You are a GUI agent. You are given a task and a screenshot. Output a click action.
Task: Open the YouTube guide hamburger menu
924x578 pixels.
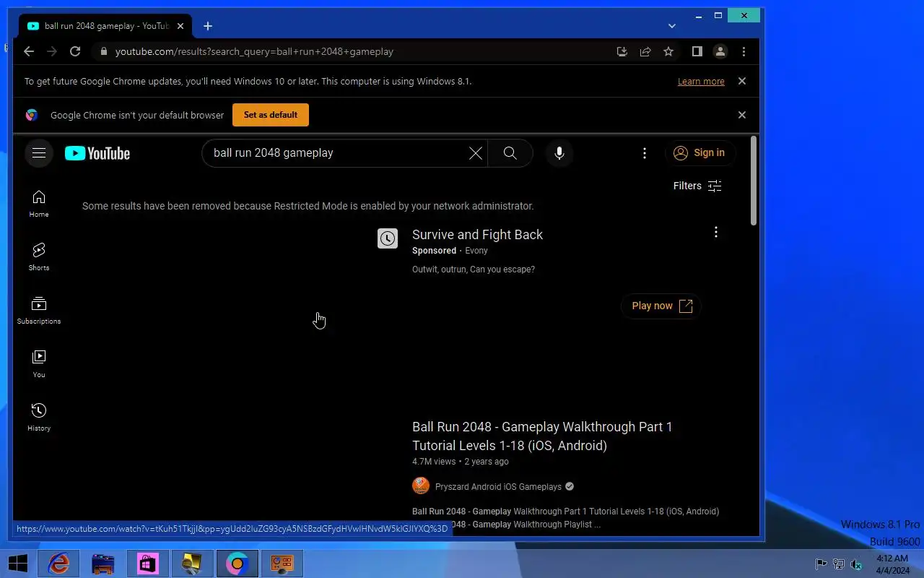(39, 153)
